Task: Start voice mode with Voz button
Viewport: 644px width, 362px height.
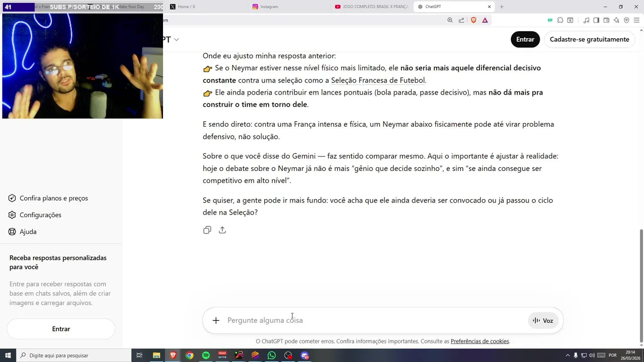Action: pyautogui.click(x=543, y=320)
